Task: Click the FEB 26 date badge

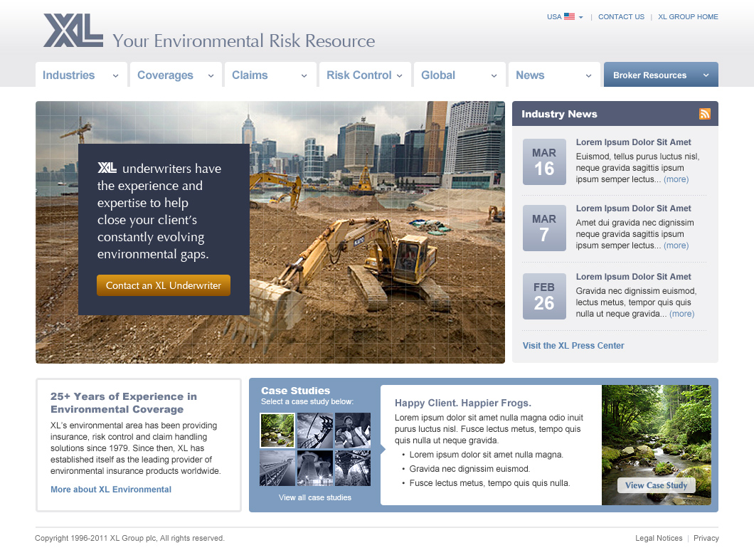Action: click(x=544, y=296)
